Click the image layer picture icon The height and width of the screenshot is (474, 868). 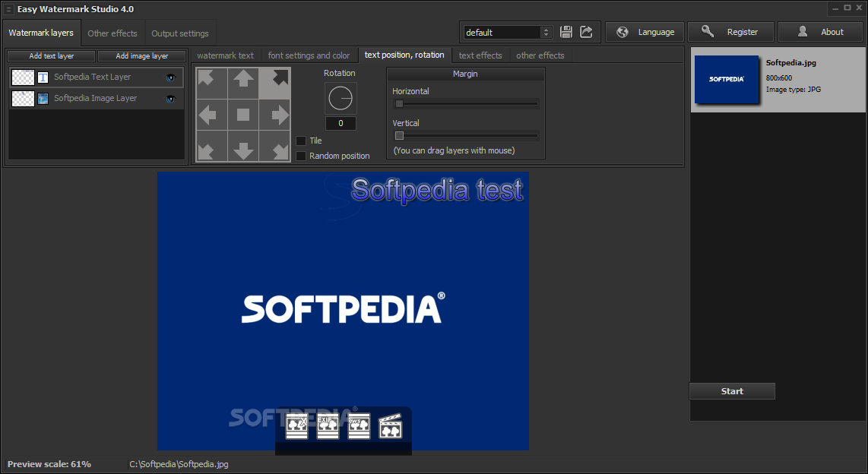43,99
